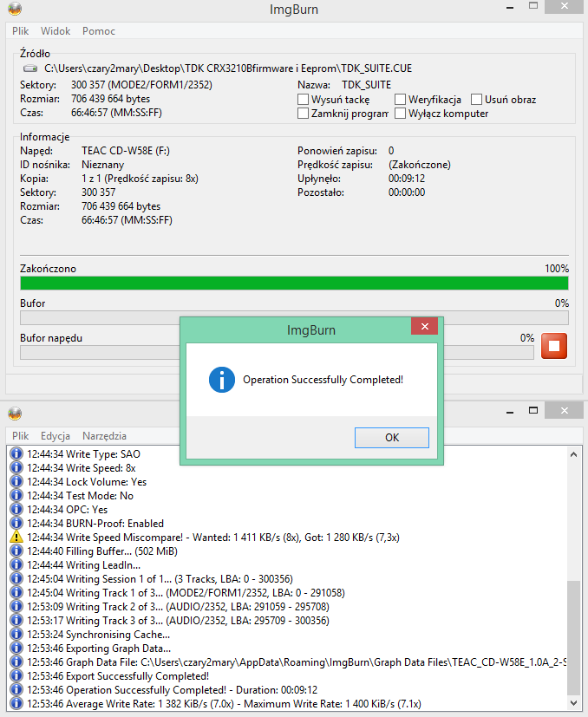The height and width of the screenshot is (717, 588).
Task: Click the Bufor progress bar
Action: coord(294,318)
